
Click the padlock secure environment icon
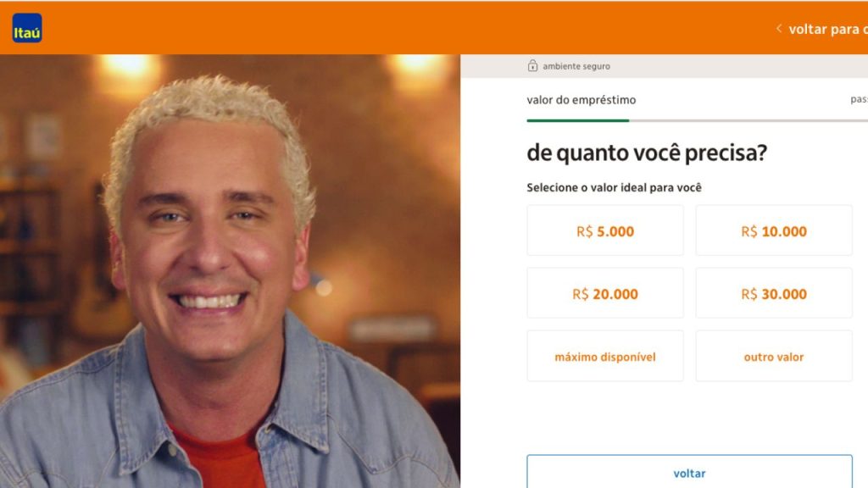(532, 66)
